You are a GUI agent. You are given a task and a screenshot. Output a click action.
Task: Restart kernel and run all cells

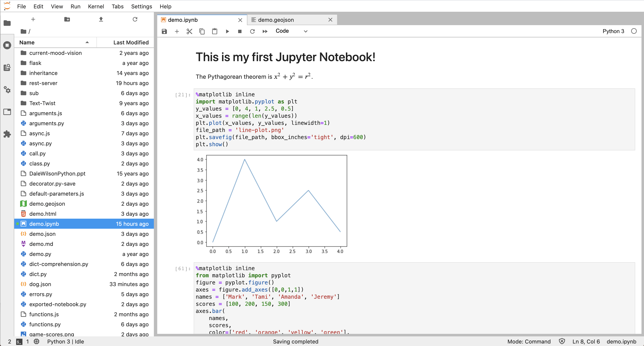point(265,31)
